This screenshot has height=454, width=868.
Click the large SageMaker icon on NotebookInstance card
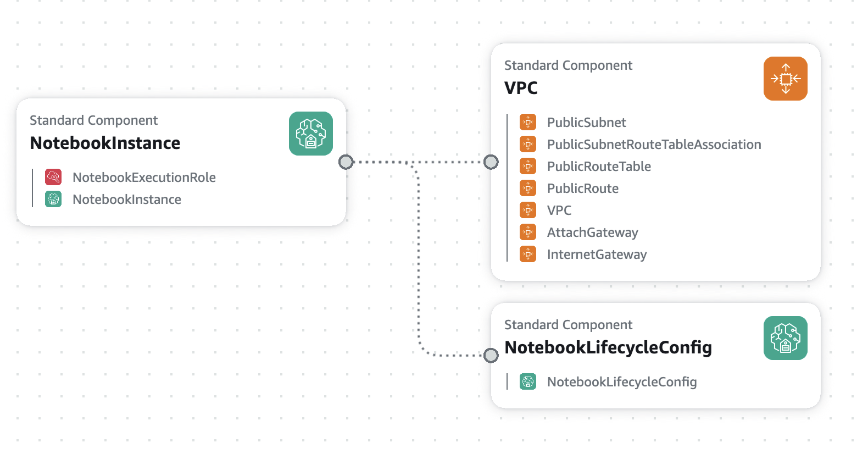click(x=311, y=134)
